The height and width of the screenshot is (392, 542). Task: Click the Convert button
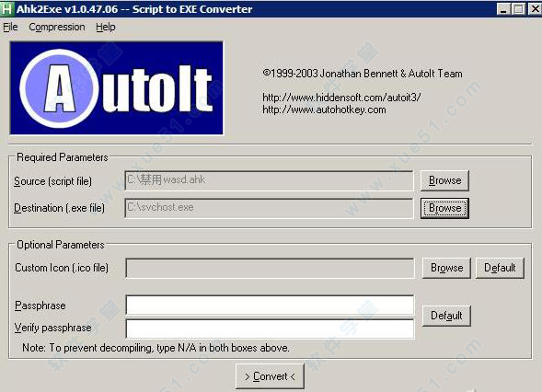(x=270, y=376)
